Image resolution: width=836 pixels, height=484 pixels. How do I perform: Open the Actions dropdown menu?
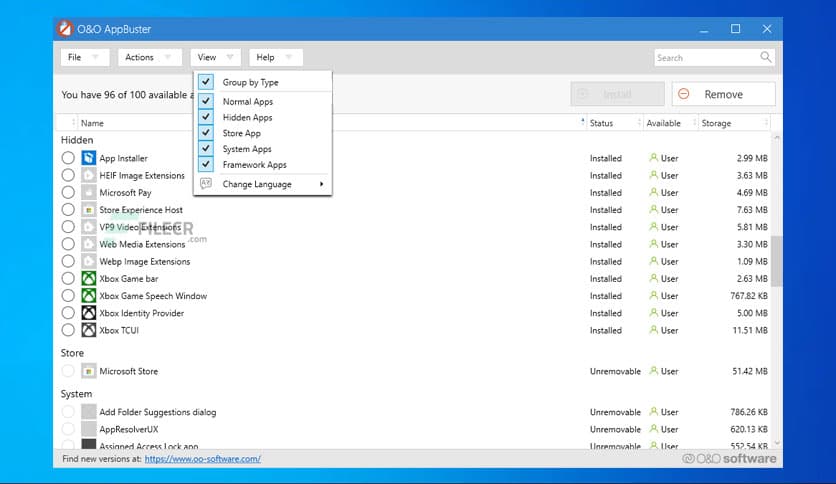pos(150,57)
